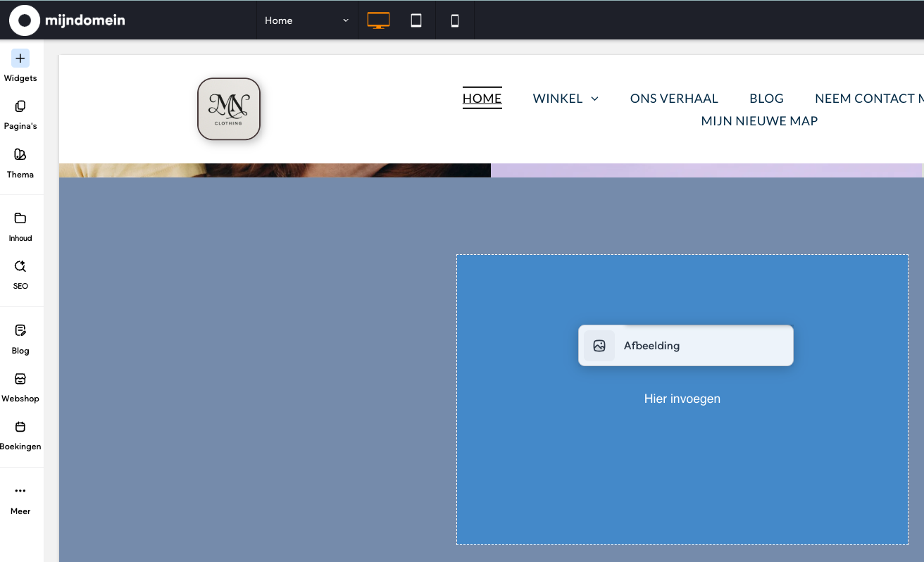Switch to tablet preview mode
This screenshot has height=562, width=924.
[x=416, y=20]
